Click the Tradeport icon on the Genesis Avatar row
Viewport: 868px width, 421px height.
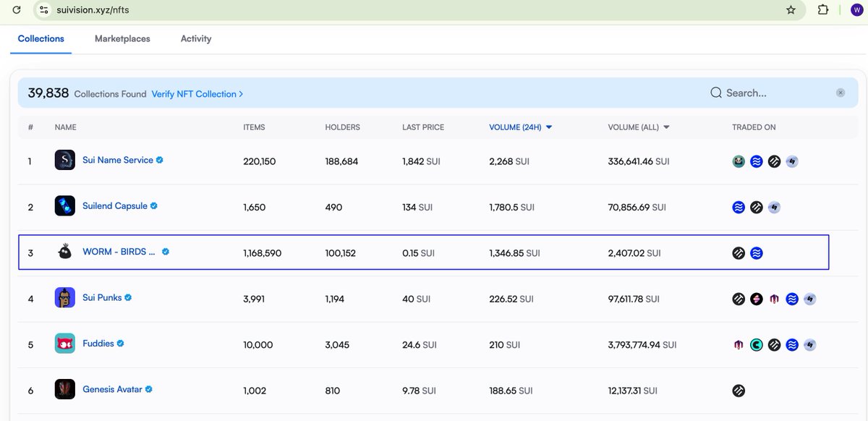point(739,391)
